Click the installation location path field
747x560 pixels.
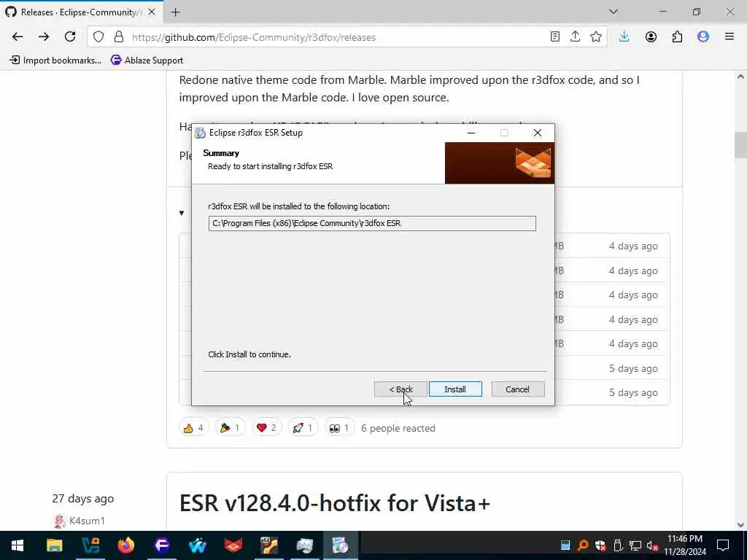(x=372, y=223)
